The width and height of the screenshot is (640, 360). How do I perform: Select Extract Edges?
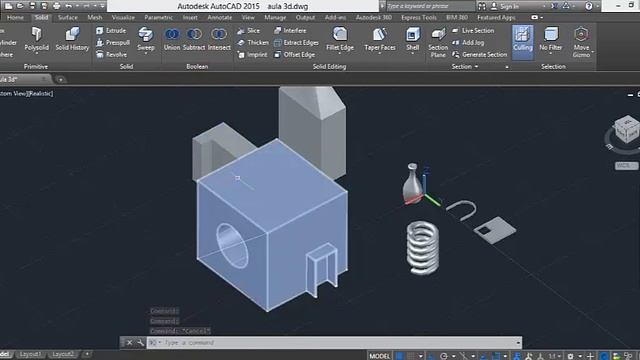pos(296,42)
